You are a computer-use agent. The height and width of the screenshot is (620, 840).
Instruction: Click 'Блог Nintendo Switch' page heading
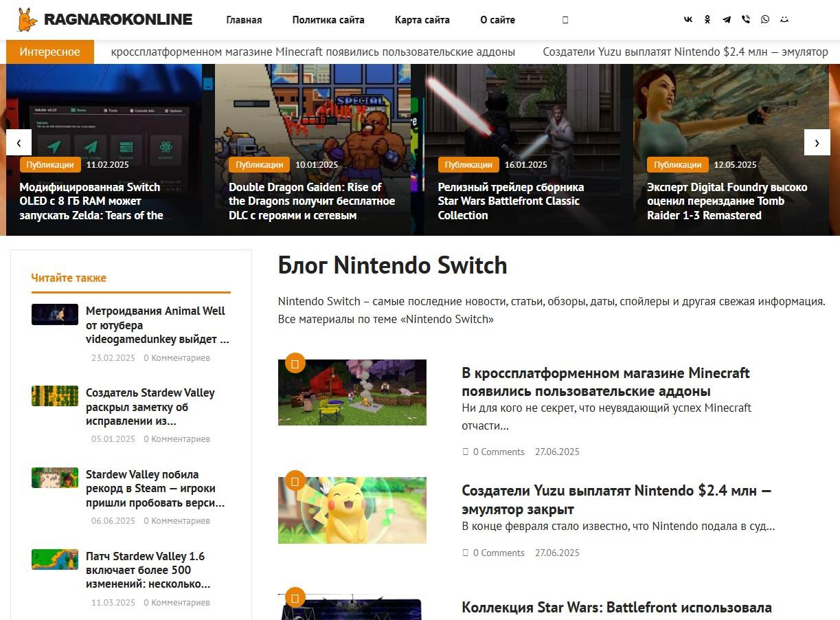pyautogui.click(x=392, y=265)
